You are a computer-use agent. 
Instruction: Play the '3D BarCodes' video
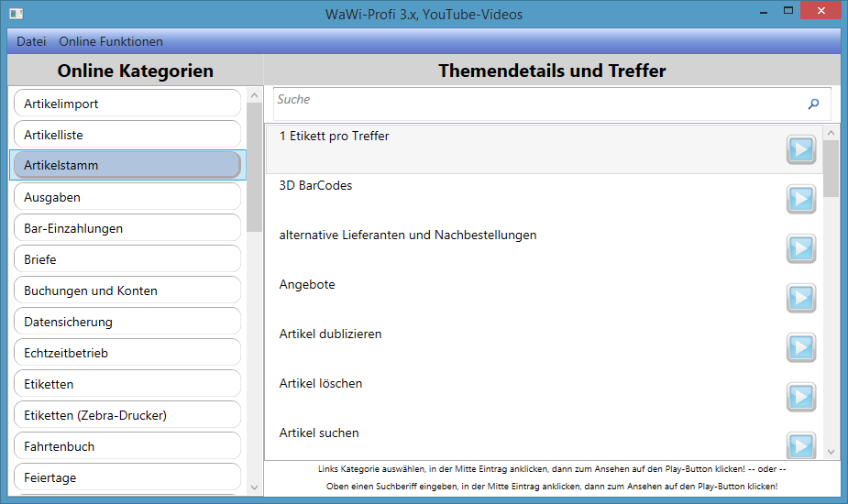801,199
